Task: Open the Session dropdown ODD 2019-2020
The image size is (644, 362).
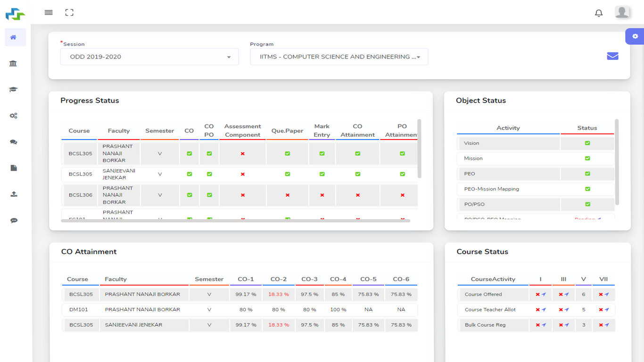Action: (149, 57)
